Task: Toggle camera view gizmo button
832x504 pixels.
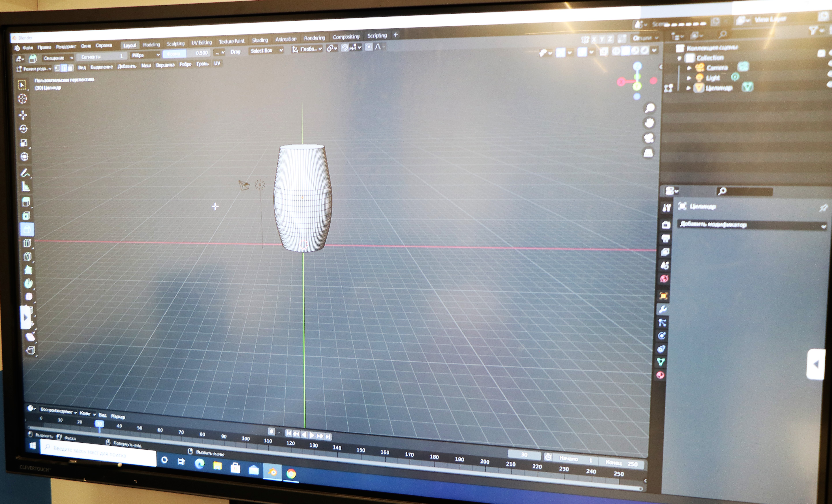Action: [x=649, y=138]
